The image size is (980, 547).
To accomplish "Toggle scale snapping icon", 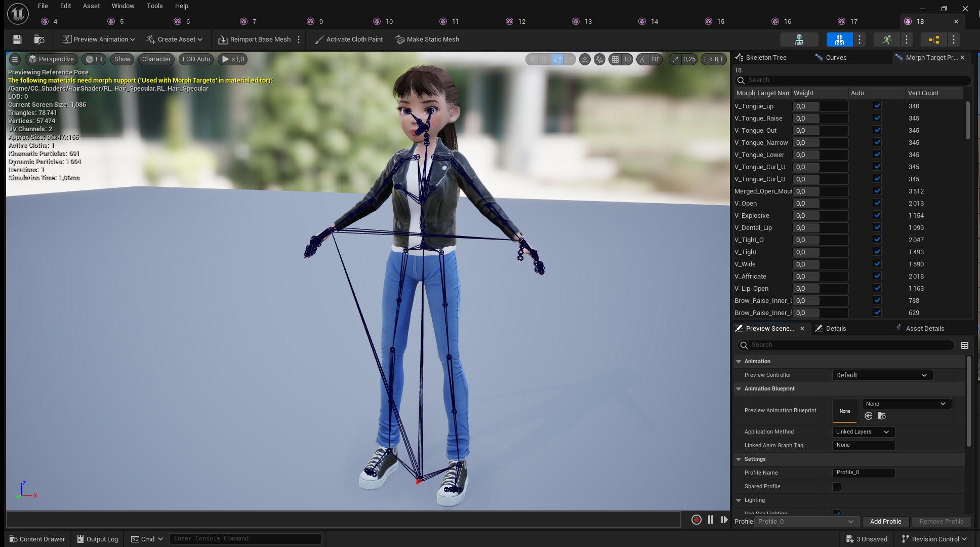I will (675, 59).
